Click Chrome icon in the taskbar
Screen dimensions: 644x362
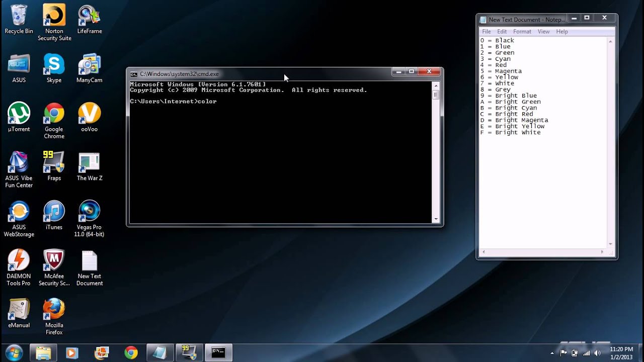pos(131,352)
